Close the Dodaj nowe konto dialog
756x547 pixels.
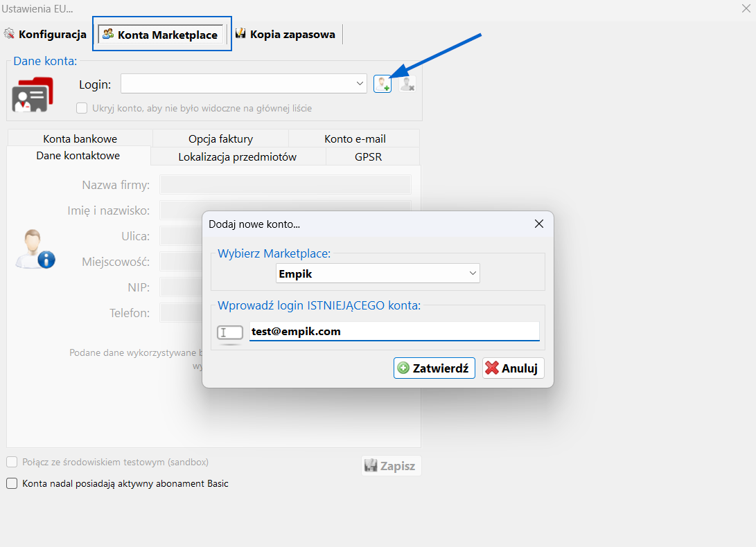(x=539, y=224)
